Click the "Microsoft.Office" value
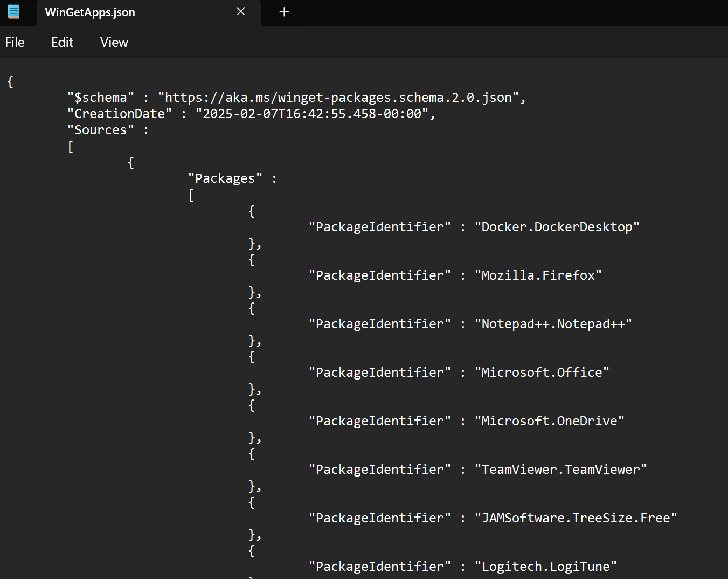 [542, 373]
